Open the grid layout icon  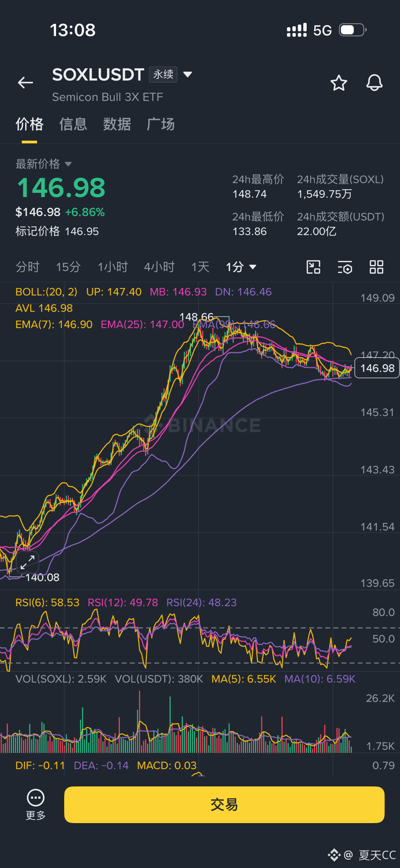point(376,267)
